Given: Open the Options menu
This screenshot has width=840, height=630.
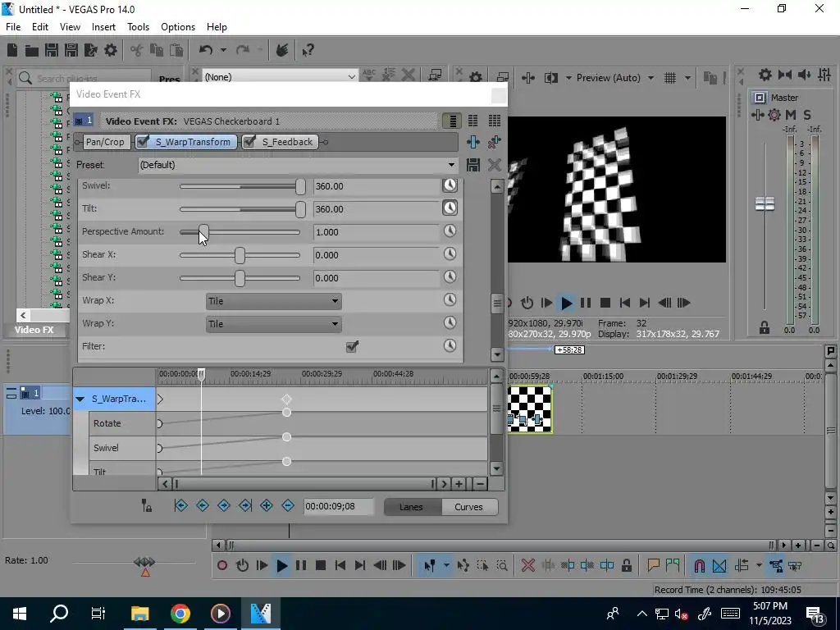Looking at the screenshot, I should coord(178,27).
